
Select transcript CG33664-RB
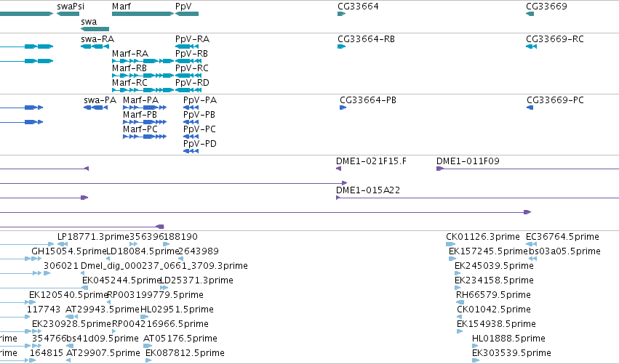341,46
